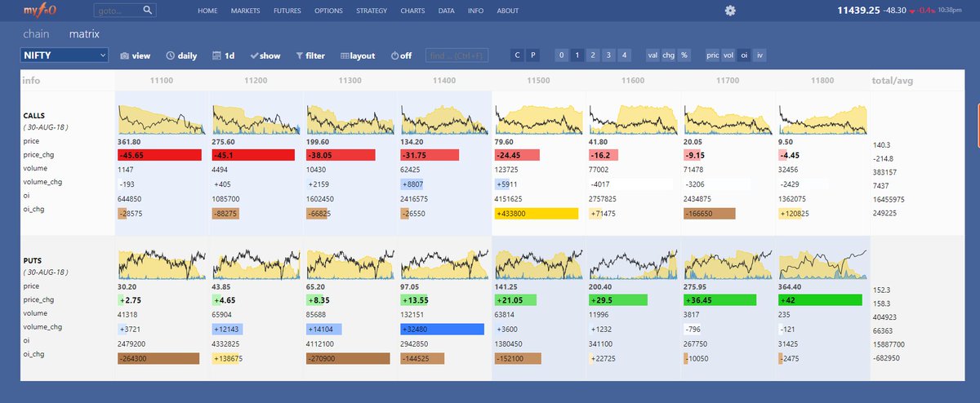Switch display to % mode
The width and height of the screenshot is (980, 403).
[x=684, y=55]
